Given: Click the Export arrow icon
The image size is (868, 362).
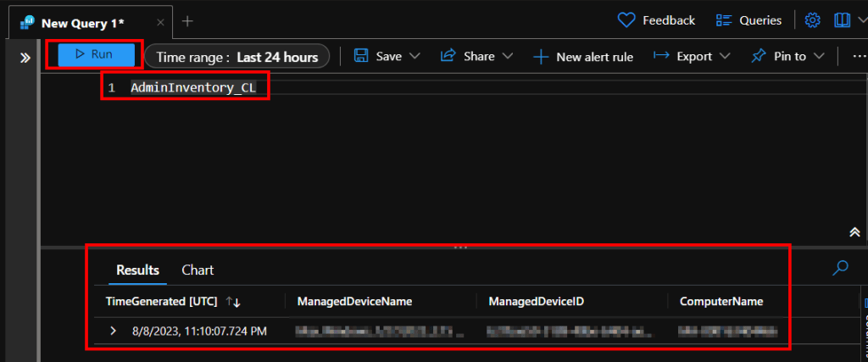Looking at the screenshot, I should (x=661, y=56).
